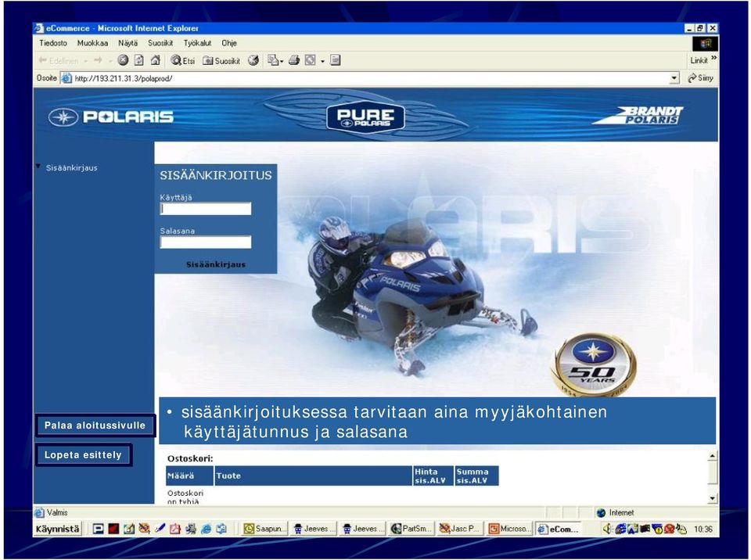Click the Pure Polaris badge logo
The height and width of the screenshot is (560, 751).
[x=365, y=117]
